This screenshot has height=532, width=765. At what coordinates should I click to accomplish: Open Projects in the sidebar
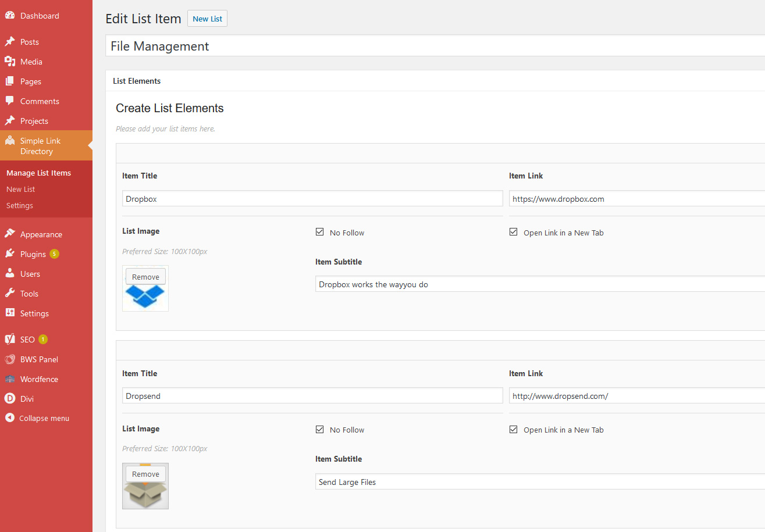click(10, 120)
